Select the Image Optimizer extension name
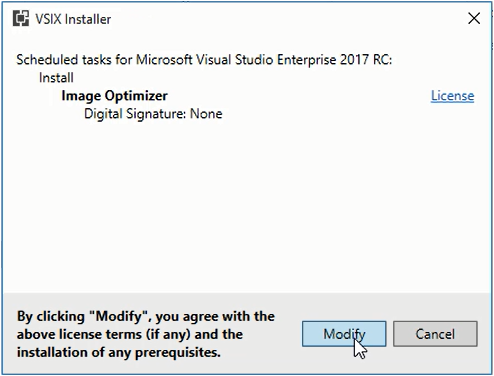Screen dimensions: 494x376 (114, 96)
